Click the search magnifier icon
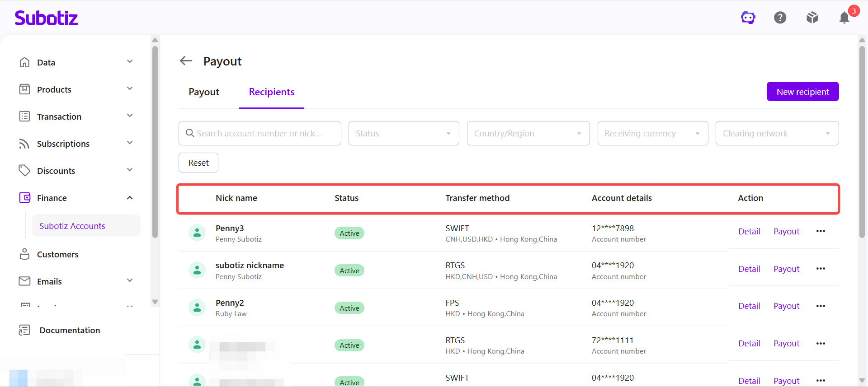 [x=190, y=133]
